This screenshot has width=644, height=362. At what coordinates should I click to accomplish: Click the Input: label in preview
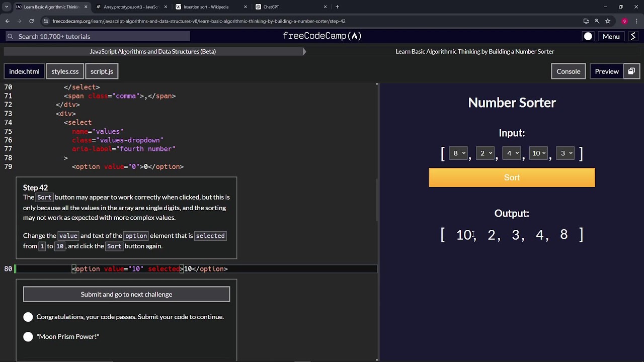pyautogui.click(x=512, y=133)
